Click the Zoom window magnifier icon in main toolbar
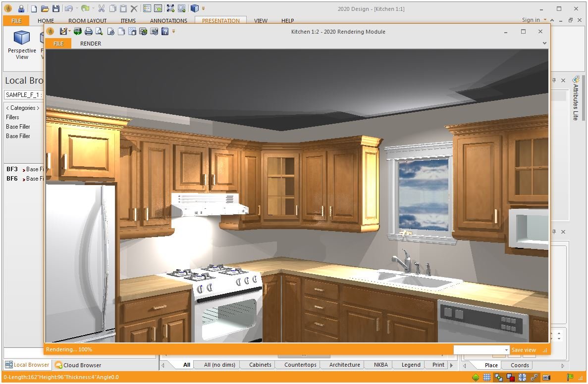Viewport: 588px width, 384px height. (x=181, y=8)
